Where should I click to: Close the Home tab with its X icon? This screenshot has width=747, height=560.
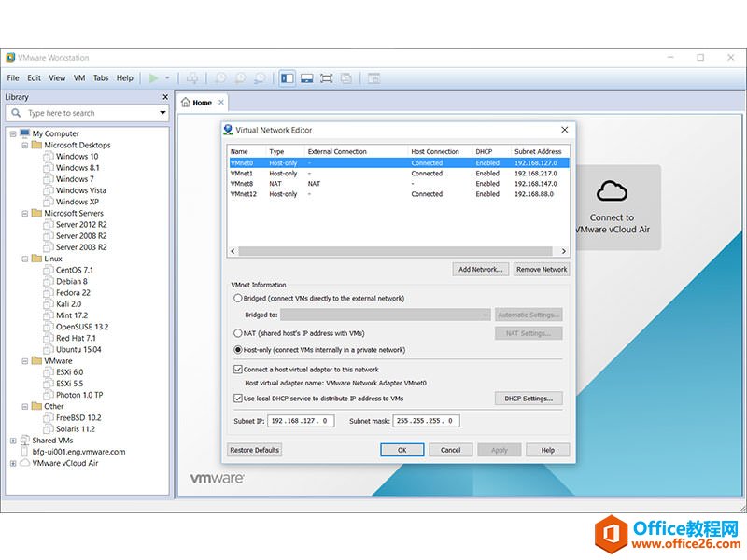[x=221, y=103]
